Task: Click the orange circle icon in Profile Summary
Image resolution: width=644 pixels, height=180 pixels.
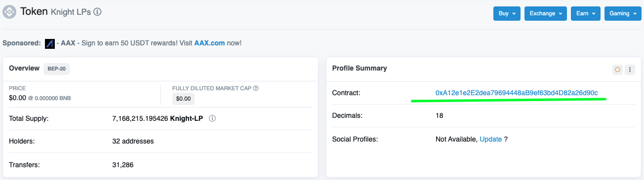Action: pyautogui.click(x=617, y=70)
